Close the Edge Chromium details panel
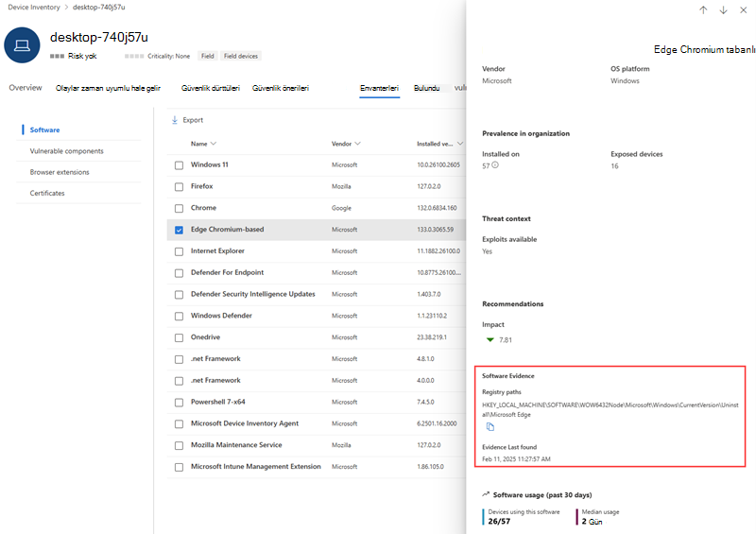756x534 pixels. (x=744, y=10)
